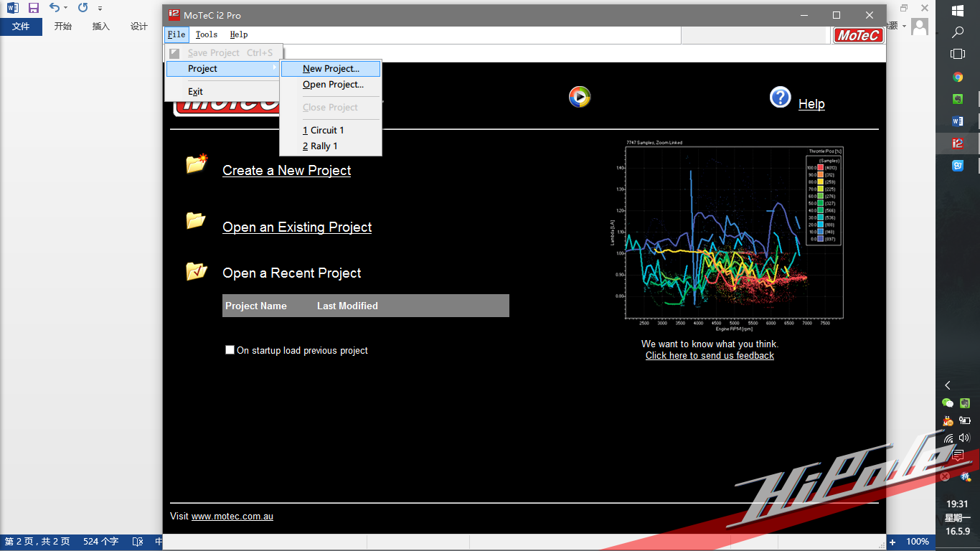Open the Undo dropdown arrow in Word
Screen dimensions: 980x551
coord(66,8)
